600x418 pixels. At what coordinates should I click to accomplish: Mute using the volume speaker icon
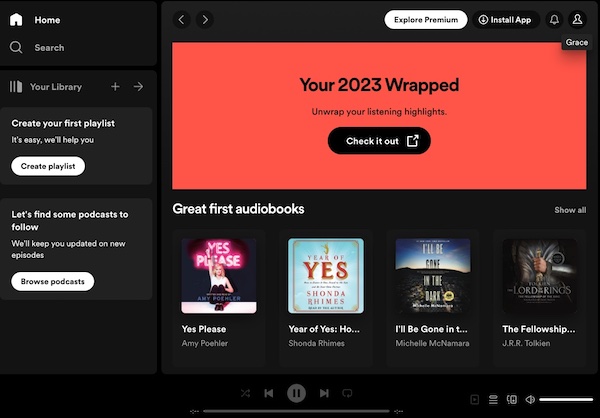[x=530, y=400]
